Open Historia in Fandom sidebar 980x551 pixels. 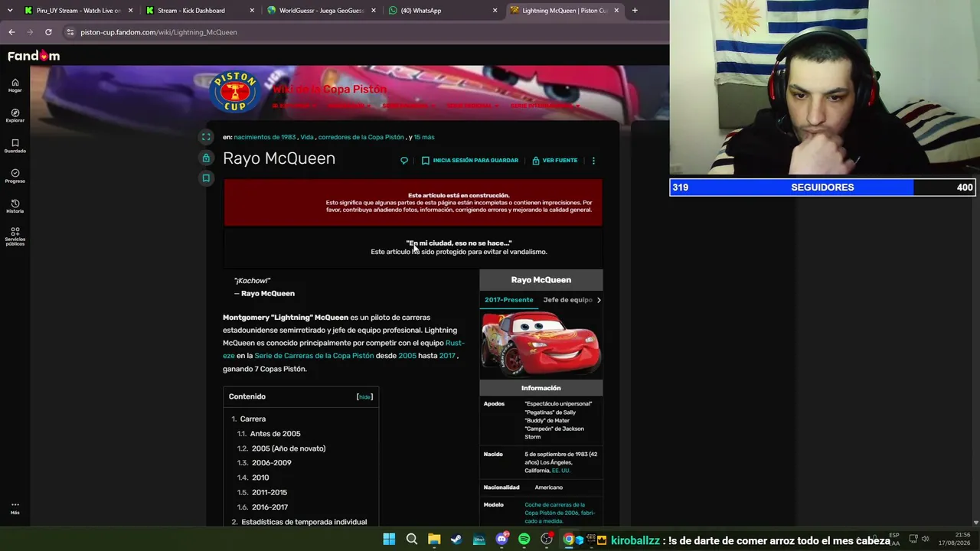pos(15,206)
